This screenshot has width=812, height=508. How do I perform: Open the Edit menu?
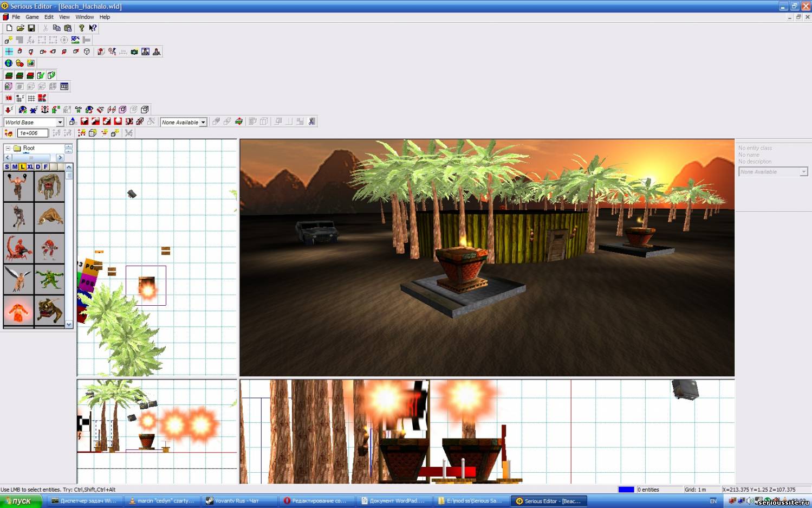click(49, 17)
